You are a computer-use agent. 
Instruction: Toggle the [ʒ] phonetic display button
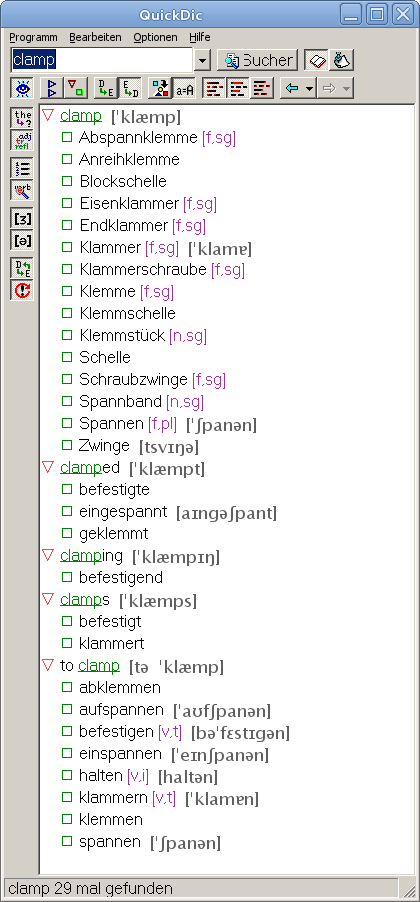tap(24, 219)
